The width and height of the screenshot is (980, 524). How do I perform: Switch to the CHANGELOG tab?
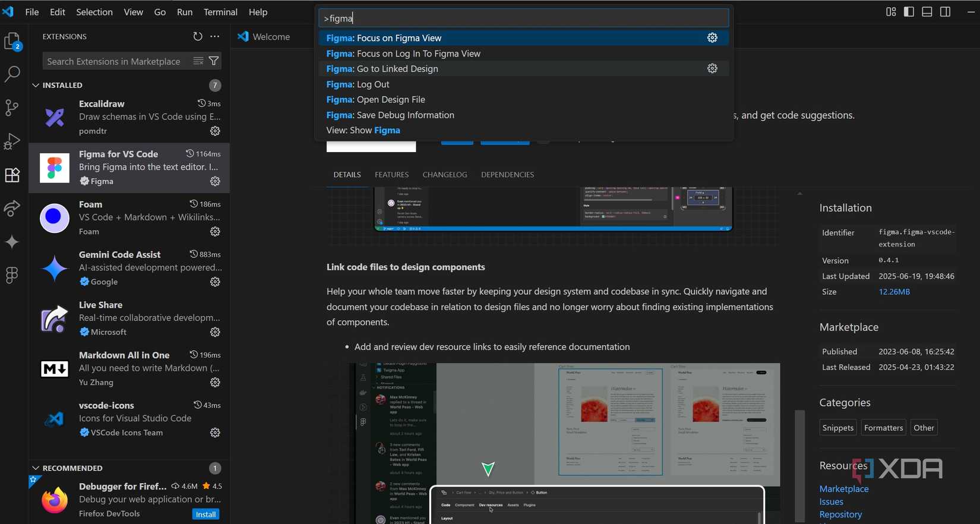click(x=445, y=175)
